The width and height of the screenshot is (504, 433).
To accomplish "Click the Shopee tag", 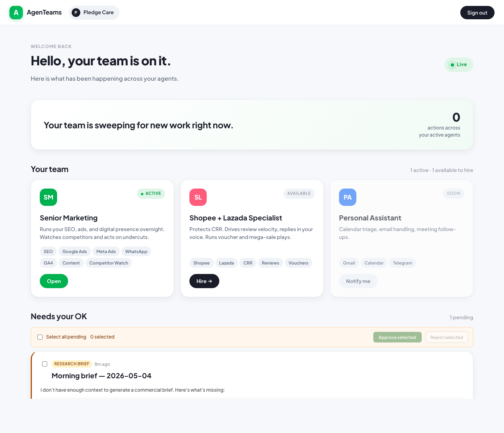I will click(202, 263).
